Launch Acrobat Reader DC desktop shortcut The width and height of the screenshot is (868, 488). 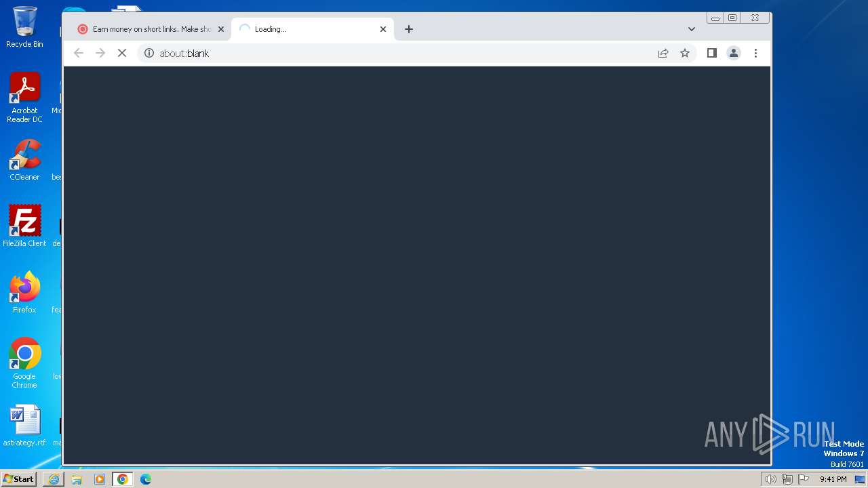24,98
